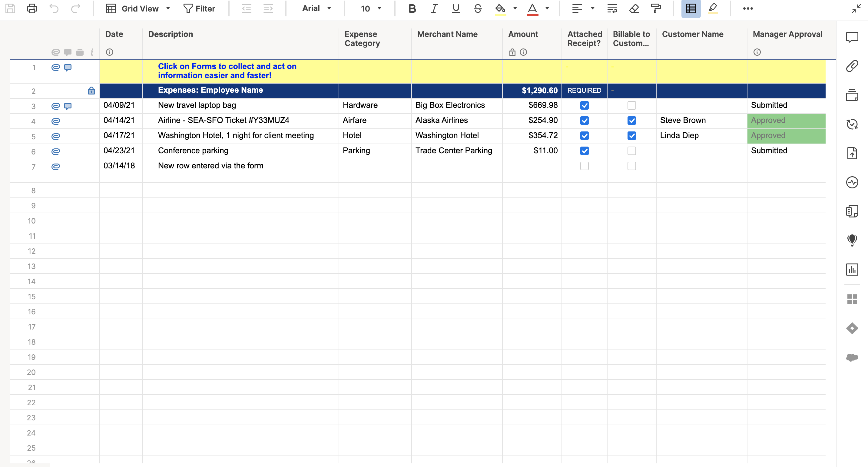The height and width of the screenshot is (467, 868).
Task: Open the three-dots more options menu
Action: point(748,8)
